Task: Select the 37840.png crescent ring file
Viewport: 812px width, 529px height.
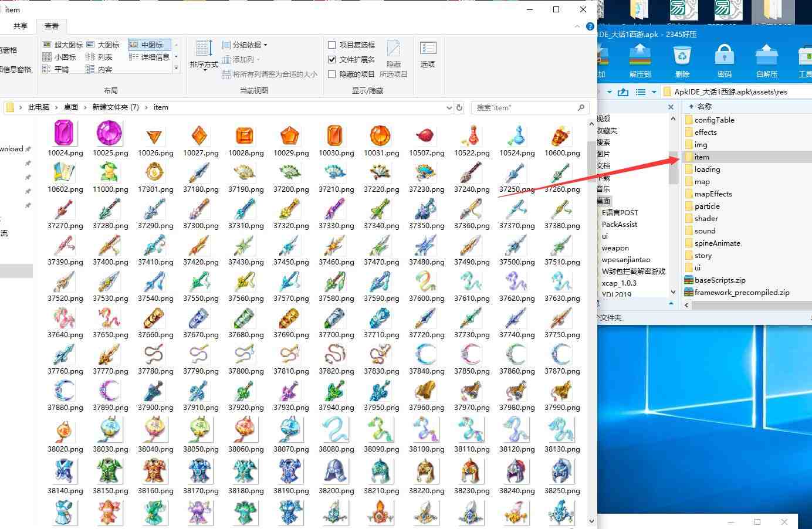Action: (x=427, y=357)
